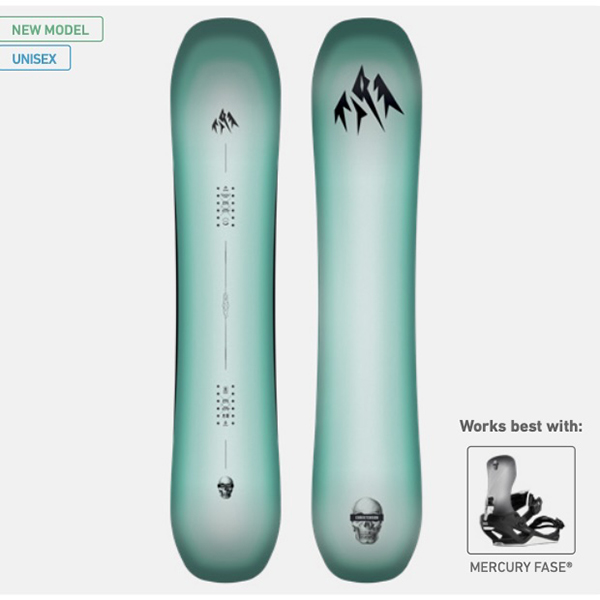Select the snowboard base view image
The height and width of the screenshot is (600, 600).
pyautogui.click(x=367, y=300)
